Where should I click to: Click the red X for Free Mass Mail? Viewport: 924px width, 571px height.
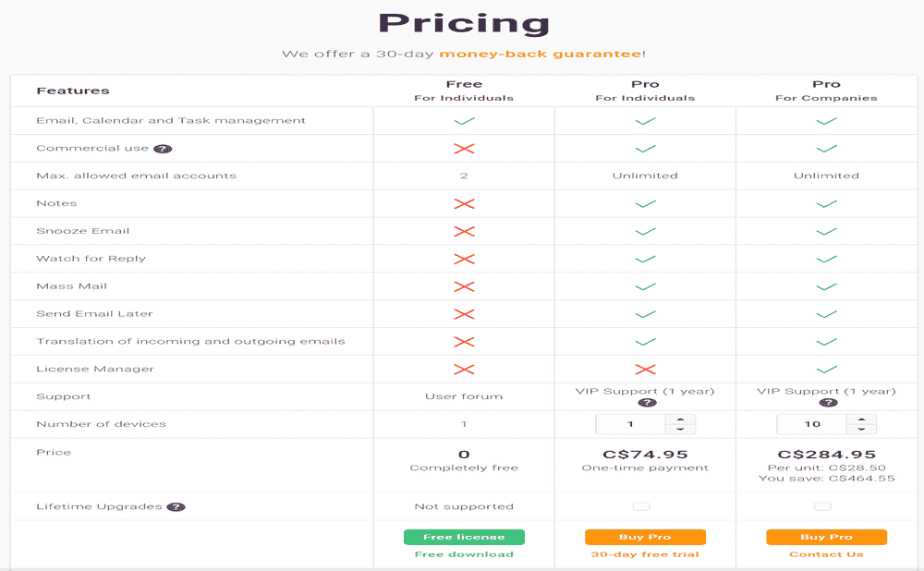pos(464,286)
